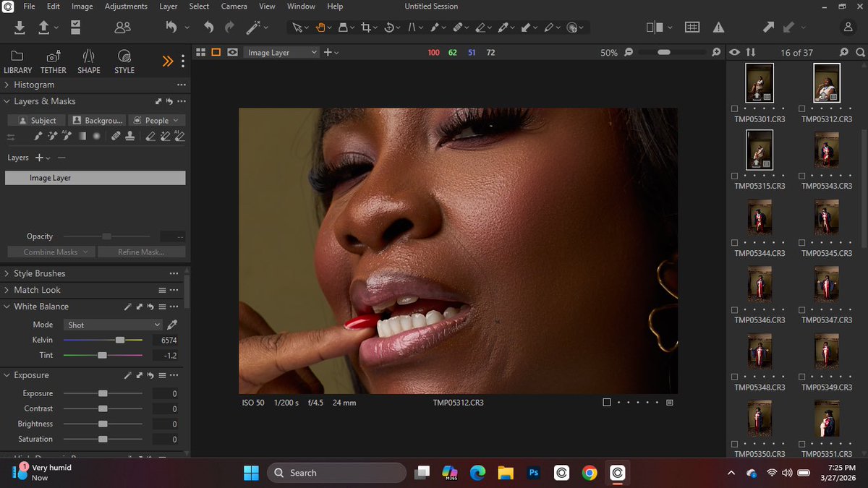Select the White Balance picker in toolbar

503,27
